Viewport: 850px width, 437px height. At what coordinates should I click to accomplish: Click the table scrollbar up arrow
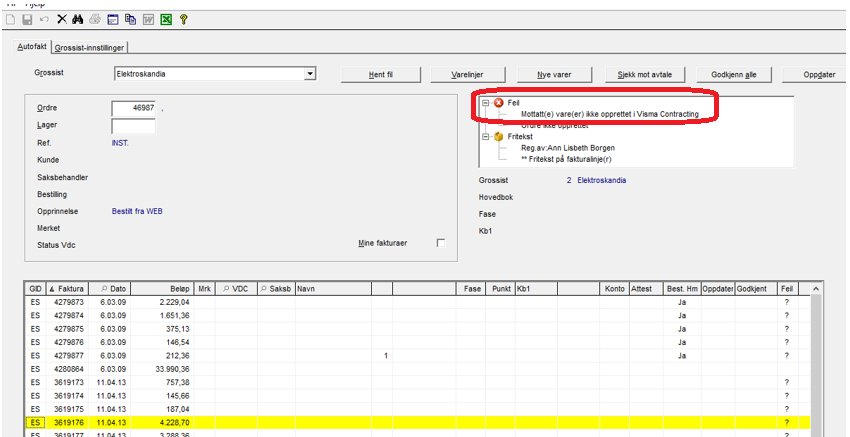pos(816,289)
